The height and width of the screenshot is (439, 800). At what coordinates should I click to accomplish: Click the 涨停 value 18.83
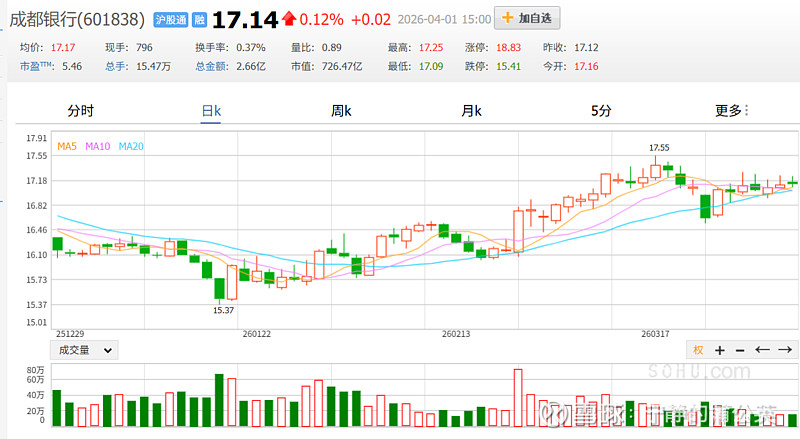pyautogui.click(x=509, y=48)
